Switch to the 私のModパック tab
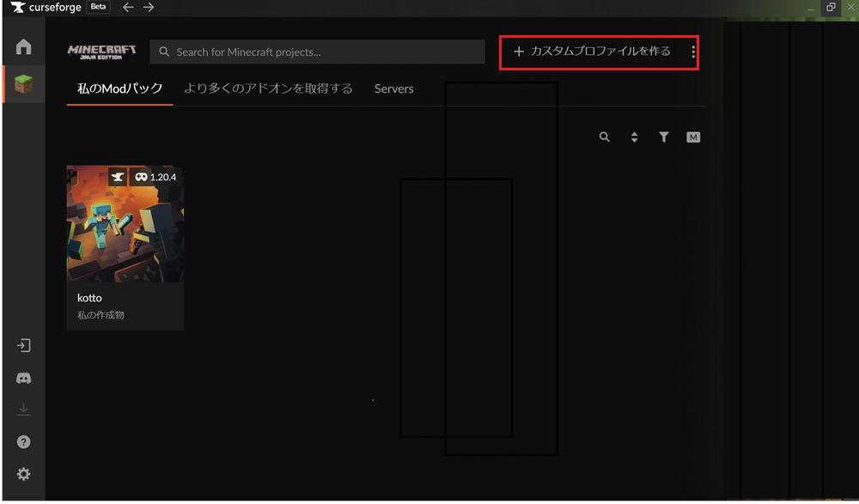Viewport: 859px width, 504px height. 119,88
